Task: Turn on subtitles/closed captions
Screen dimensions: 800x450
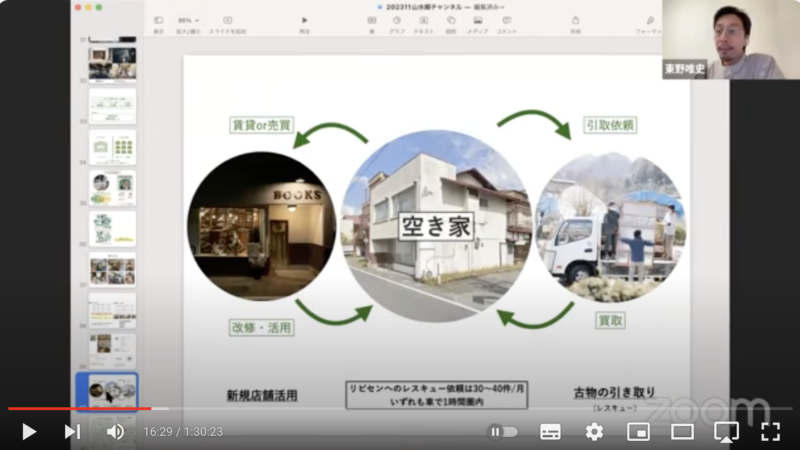Action: coord(550,431)
